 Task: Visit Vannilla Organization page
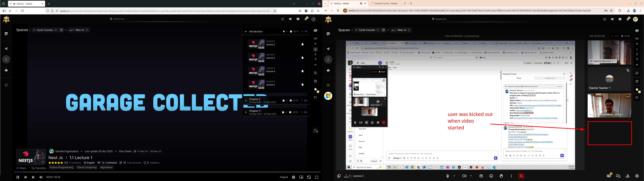tap(64, 151)
